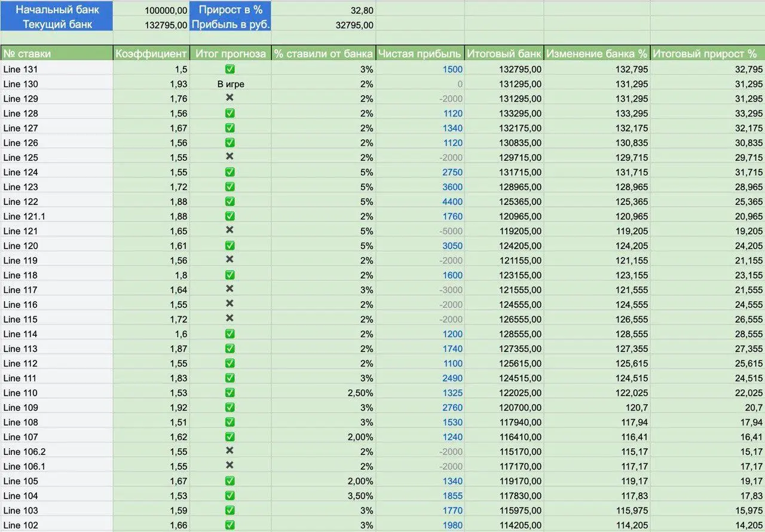Click the cross mark in Line 106.2 row
Screen dimensions: 765x532
230,451
